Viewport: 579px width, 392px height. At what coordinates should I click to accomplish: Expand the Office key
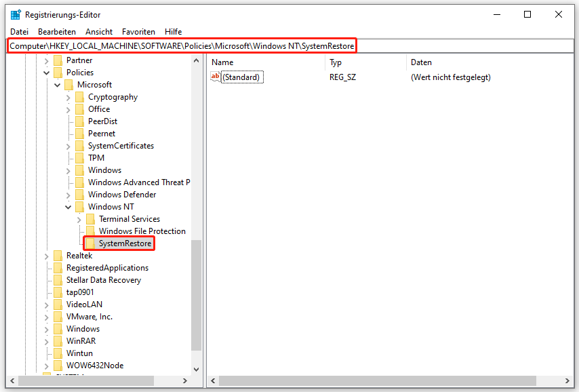pos(68,110)
